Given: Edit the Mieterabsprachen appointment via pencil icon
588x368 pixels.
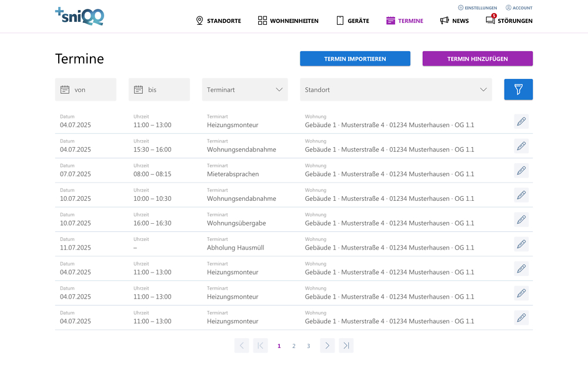Looking at the screenshot, I should point(521,171).
